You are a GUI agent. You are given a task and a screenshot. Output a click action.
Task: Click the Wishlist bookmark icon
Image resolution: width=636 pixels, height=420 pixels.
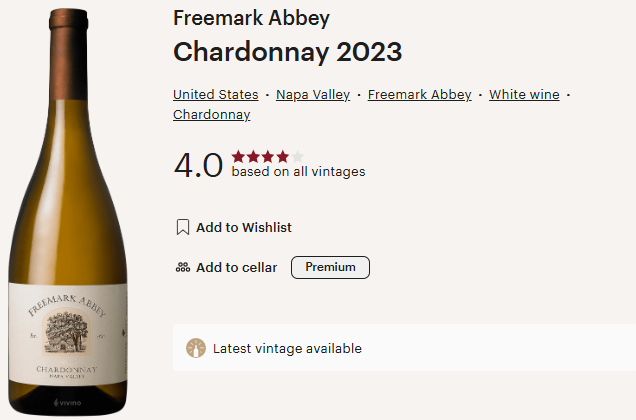[x=183, y=227]
